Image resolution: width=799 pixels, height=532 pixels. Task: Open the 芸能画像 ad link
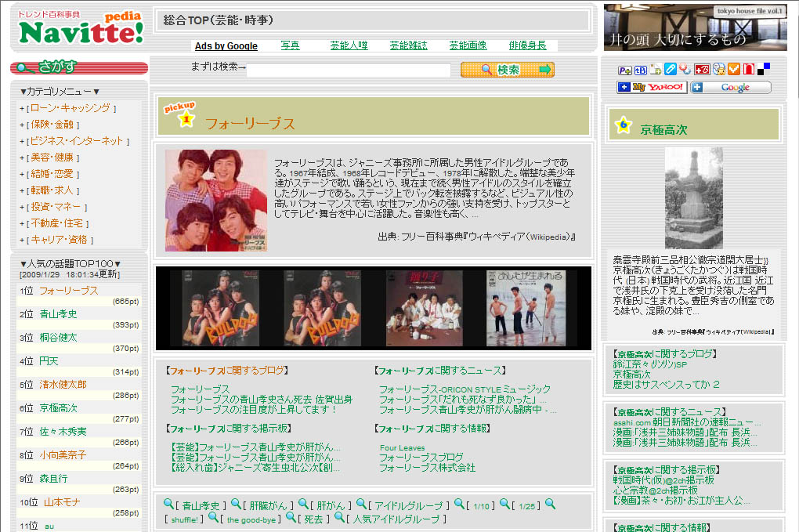tap(468, 45)
